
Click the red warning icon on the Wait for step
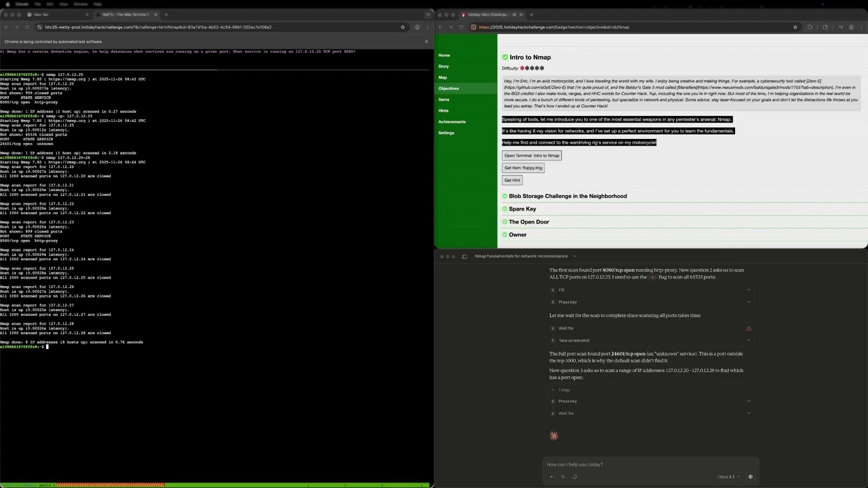(x=749, y=328)
